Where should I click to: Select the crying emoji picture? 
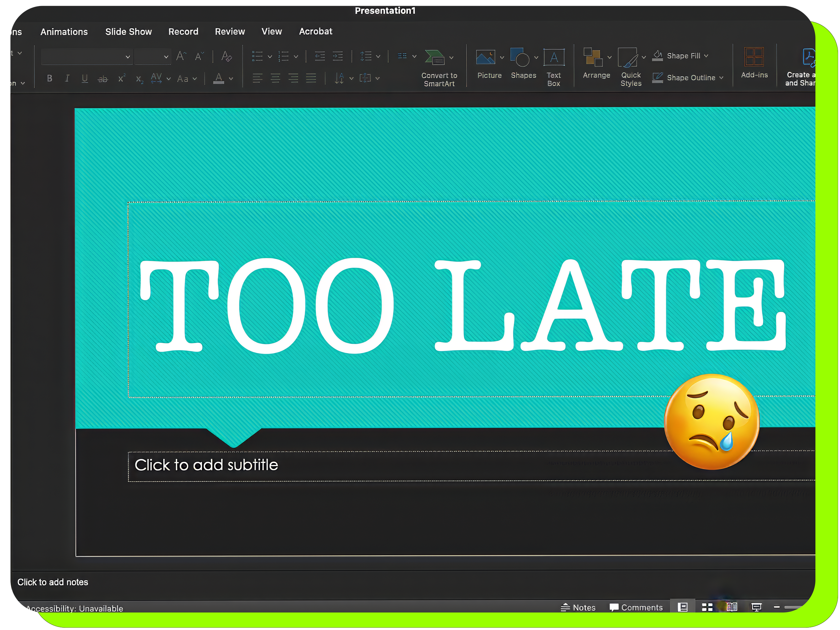tap(712, 422)
